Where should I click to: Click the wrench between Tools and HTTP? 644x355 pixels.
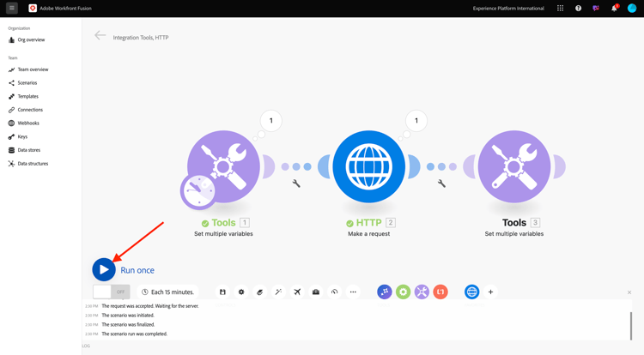pos(296,184)
